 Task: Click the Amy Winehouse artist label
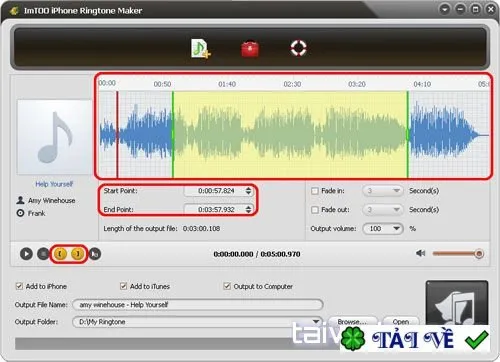(x=51, y=200)
